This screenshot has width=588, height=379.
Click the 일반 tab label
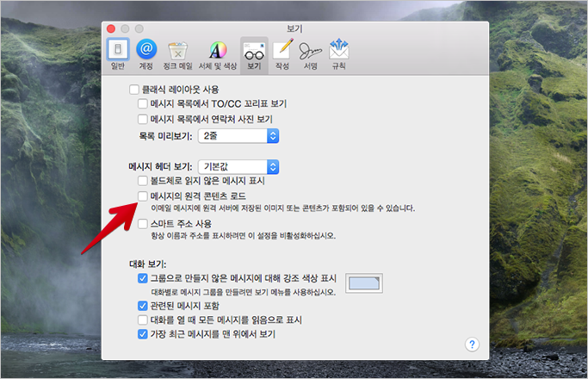[x=118, y=66]
